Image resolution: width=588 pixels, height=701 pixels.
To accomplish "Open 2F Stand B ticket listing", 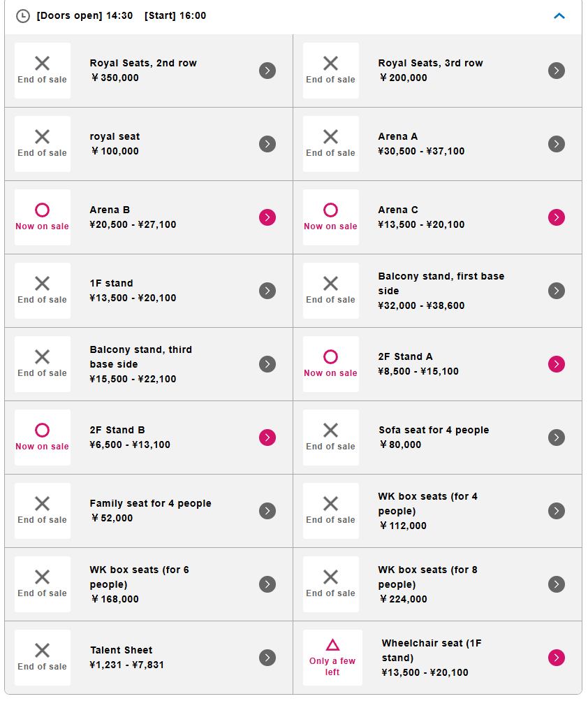I will [x=117, y=430].
